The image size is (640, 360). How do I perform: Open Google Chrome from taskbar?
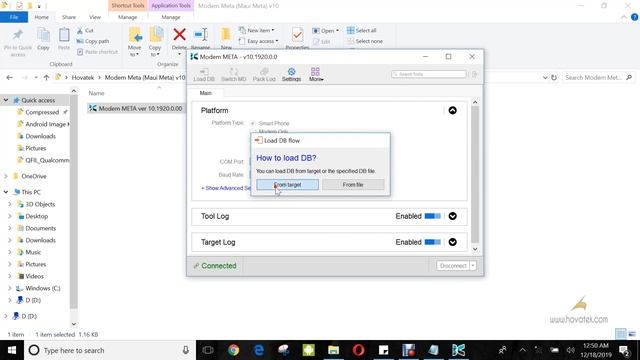pos(233,350)
